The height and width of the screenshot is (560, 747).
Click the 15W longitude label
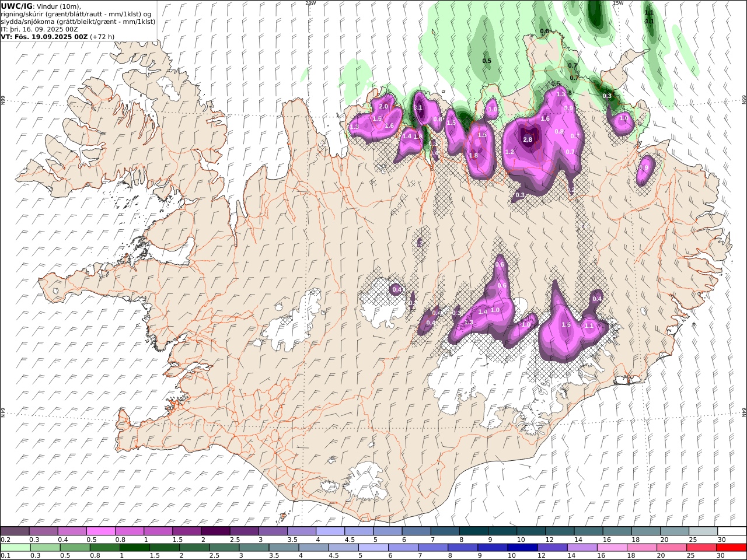click(618, 3)
